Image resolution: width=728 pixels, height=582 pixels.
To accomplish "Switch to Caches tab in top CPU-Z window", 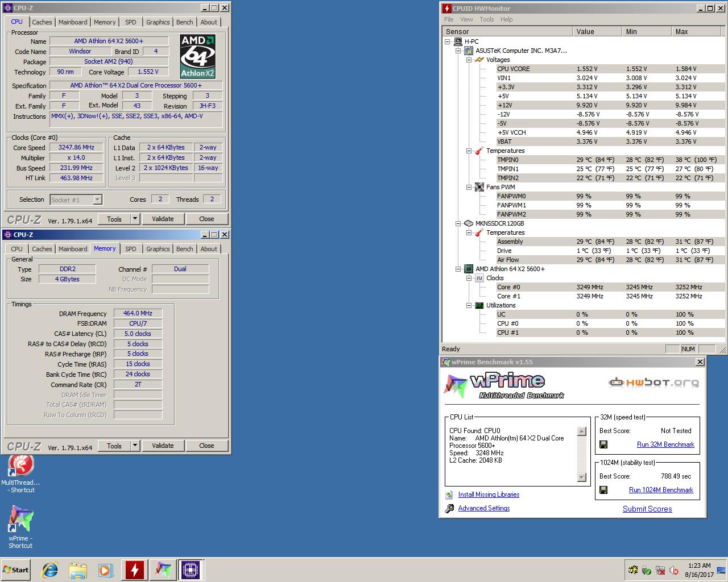I will tap(42, 22).
